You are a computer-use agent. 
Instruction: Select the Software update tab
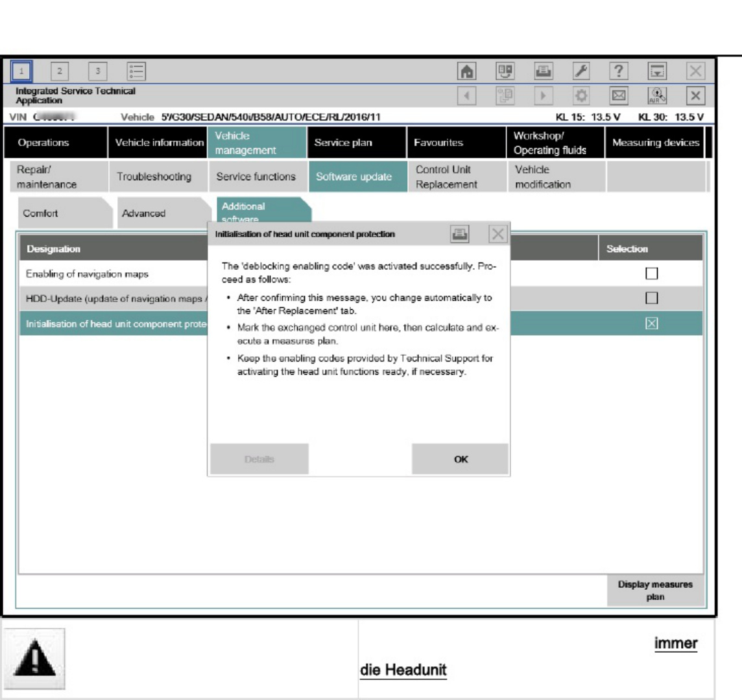[x=358, y=176]
